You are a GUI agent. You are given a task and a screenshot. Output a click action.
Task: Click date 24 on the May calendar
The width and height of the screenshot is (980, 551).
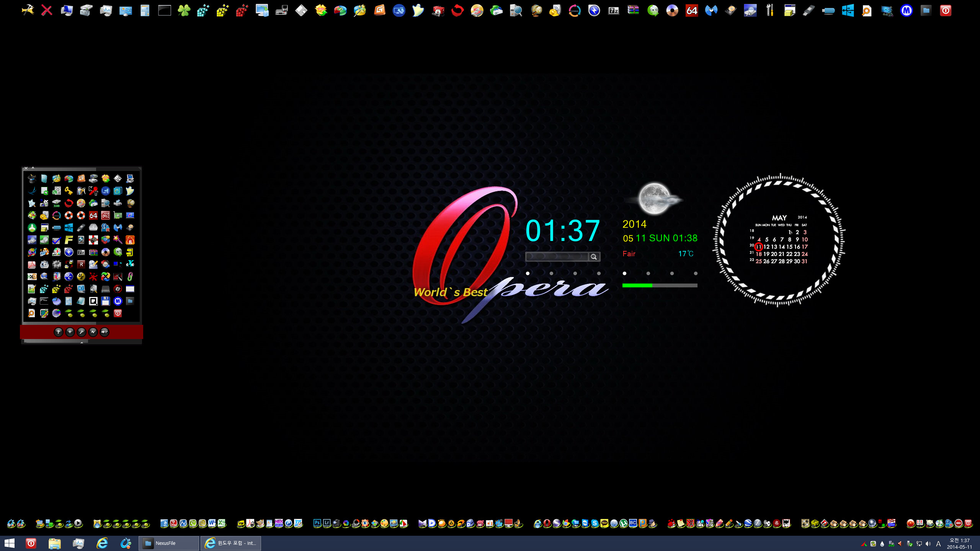tap(805, 254)
